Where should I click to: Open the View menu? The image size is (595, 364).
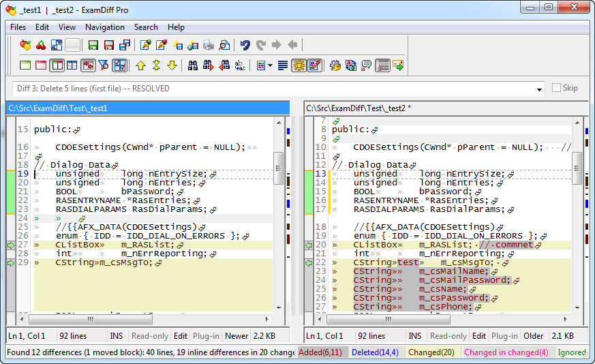pos(67,27)
